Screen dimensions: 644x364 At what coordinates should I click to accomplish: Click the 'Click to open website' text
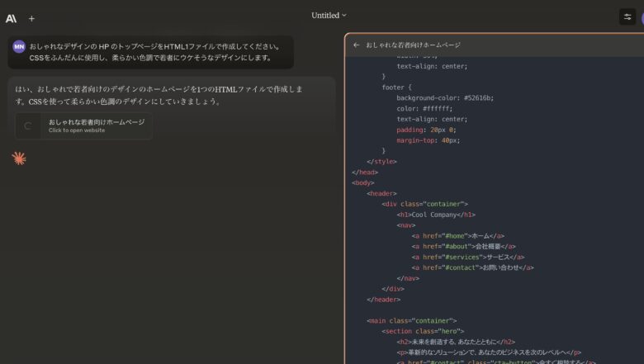coord(77,130)
